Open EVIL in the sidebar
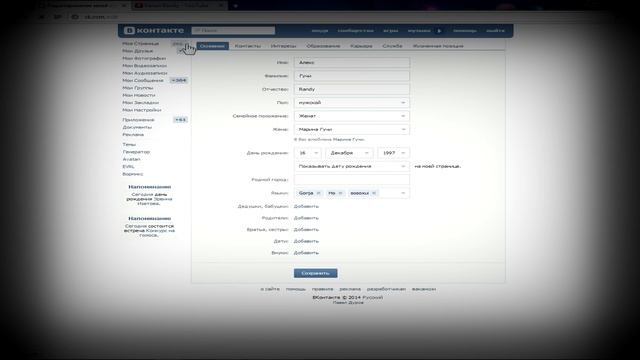 tap(128, 166)
